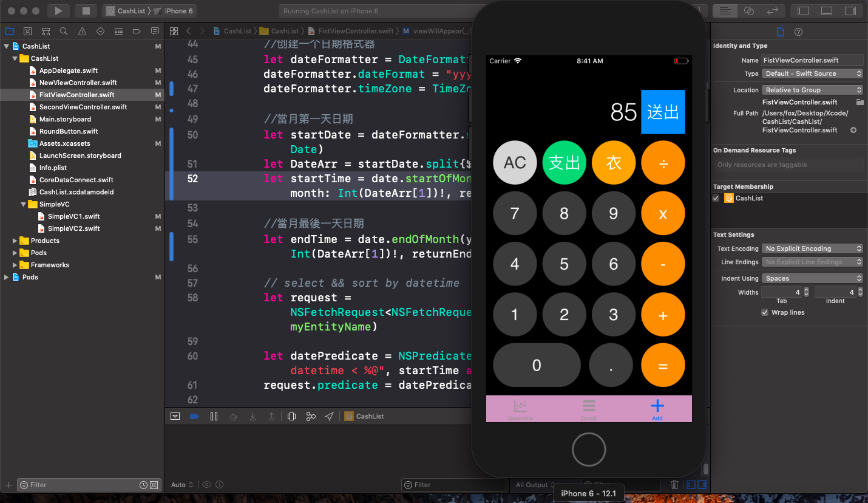Image resolution: width=868 pixels, height=503 pixels.
Task: Open the Find navigator magnifier icon
Action: [x=64, y=31]
